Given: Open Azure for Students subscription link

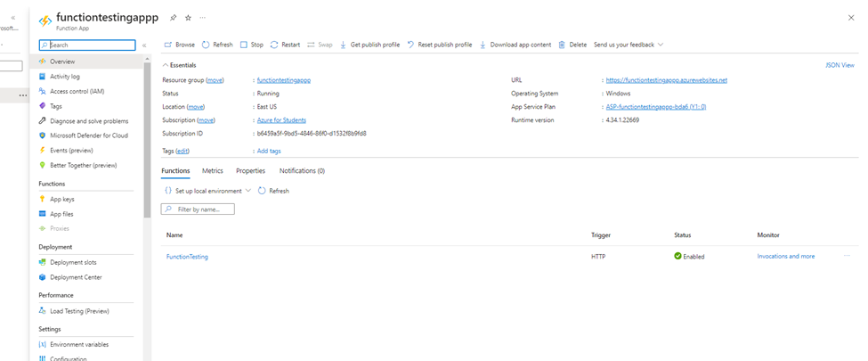Looking at the screenshot, I should pos(281,120).
